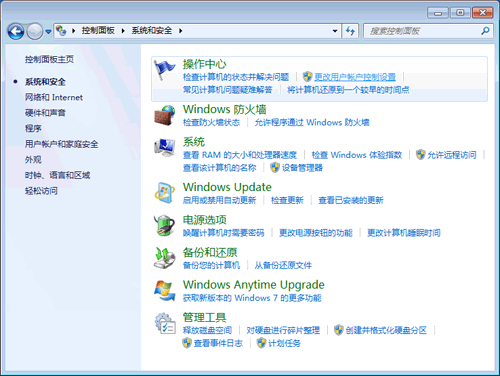Expand arrow after 系统和安全 in breadcrumb
The image size is (500, 376).
click(180, 31)
